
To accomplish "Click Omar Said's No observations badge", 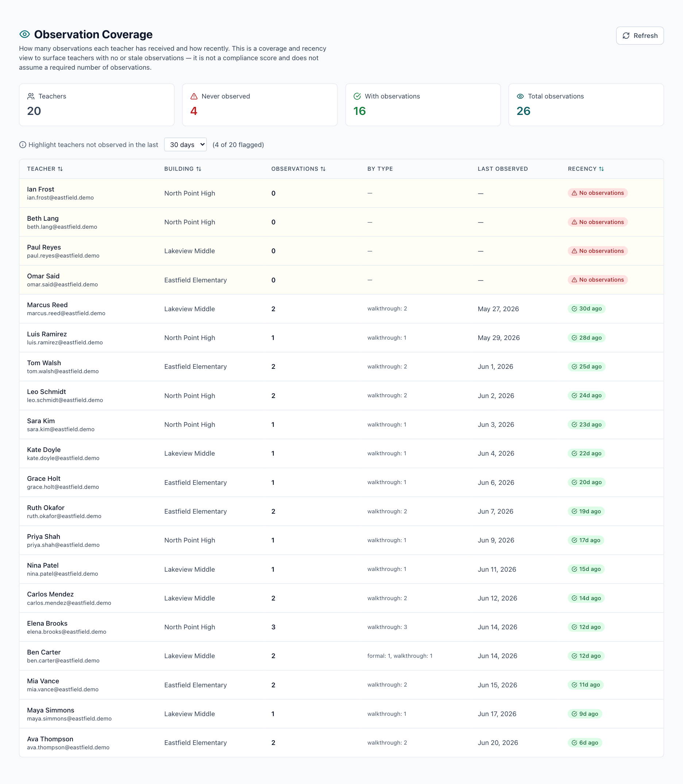I will 598,280.
